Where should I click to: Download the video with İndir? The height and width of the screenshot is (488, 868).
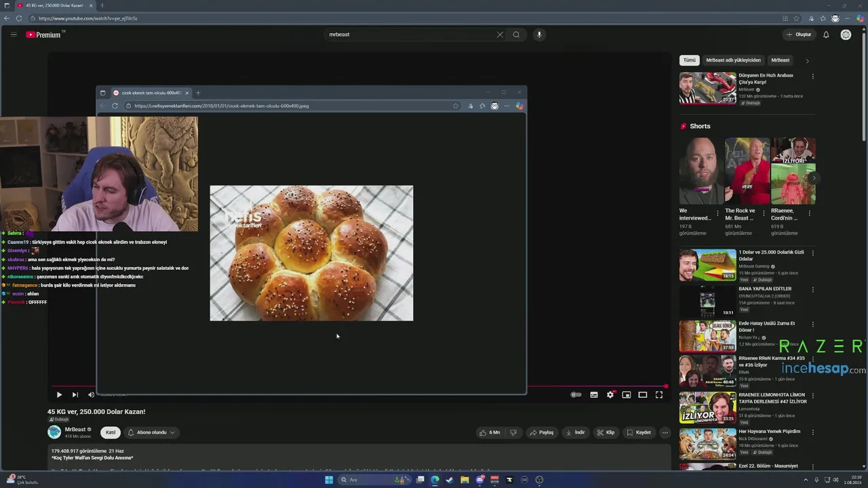click(x=575, y=432)
